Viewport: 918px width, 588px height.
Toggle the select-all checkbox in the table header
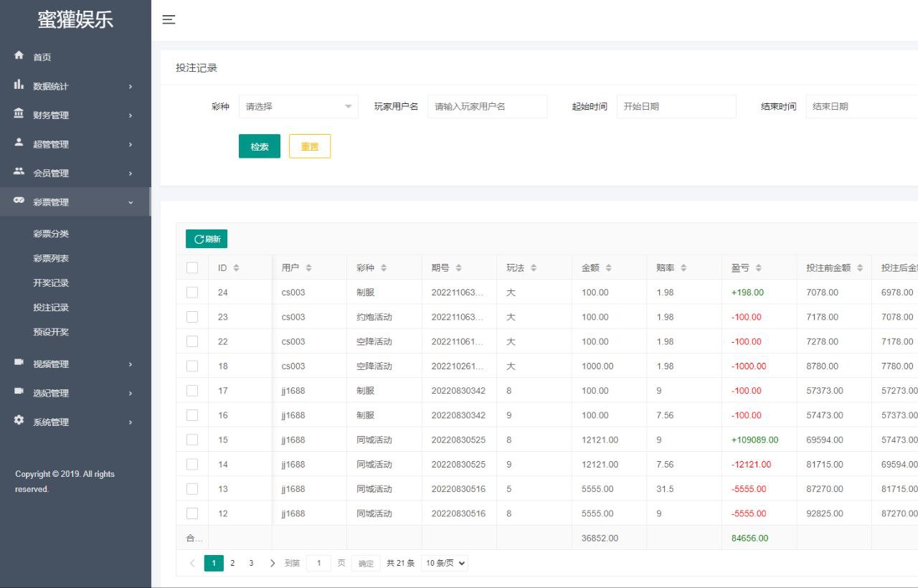pos(192,267)
